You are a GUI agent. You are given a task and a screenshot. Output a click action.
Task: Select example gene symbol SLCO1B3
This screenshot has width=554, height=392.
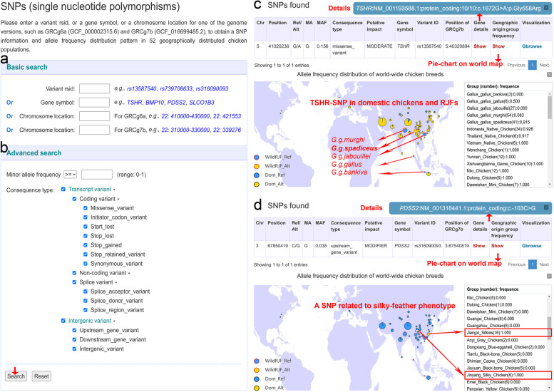tap(202, 103)
